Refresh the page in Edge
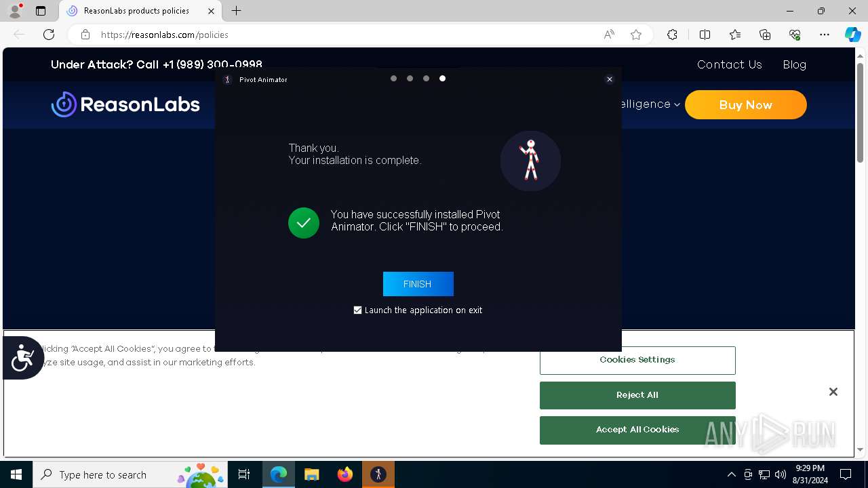Viewport: 868px width, 488px height. tap(49, 35)
